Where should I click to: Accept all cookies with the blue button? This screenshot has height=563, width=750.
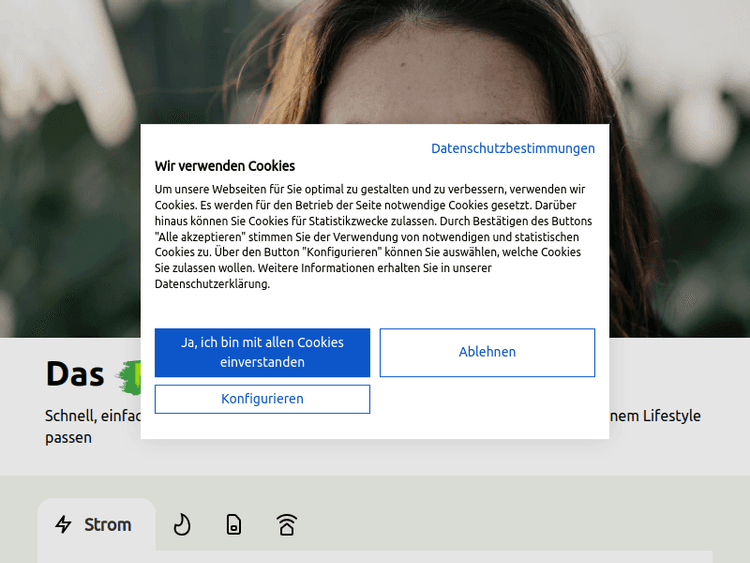[262, 352]
